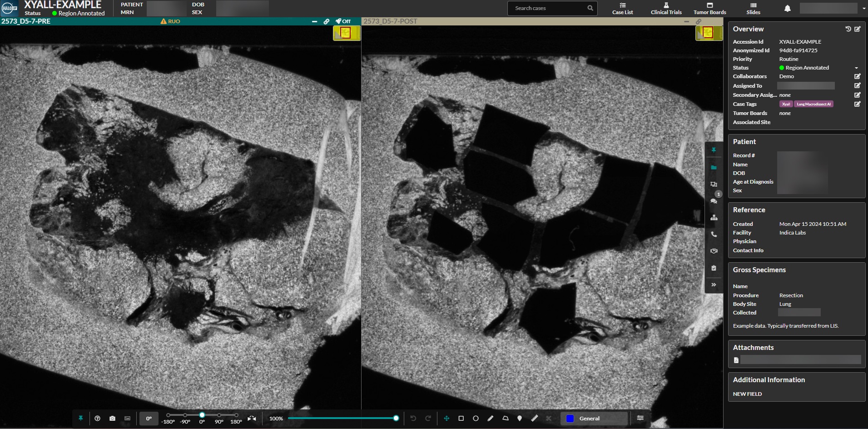Image resolution: width=868 pixels, height=429 pixels.
Task: Take a snapshot with the camera icon
Action: tap(112, 418)
